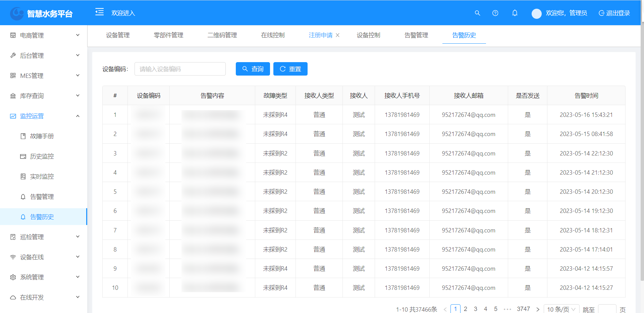This screenshot has height=313, width=644.
Task: Click the 智慧水务平台 logo icon
Action: 17,13
